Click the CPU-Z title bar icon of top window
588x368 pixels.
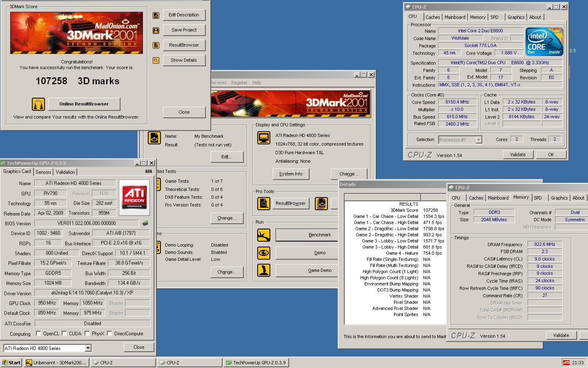pyautogui.click(x=408, y=7)
